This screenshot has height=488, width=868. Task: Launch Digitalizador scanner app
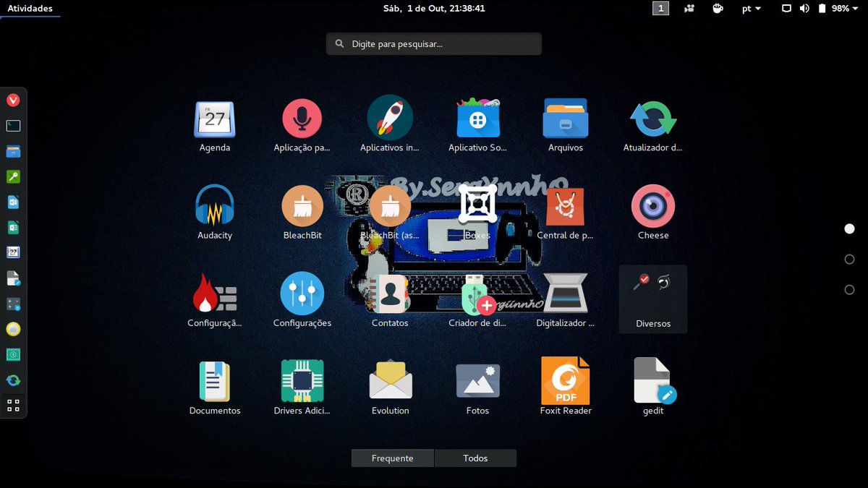click(566, 294)
